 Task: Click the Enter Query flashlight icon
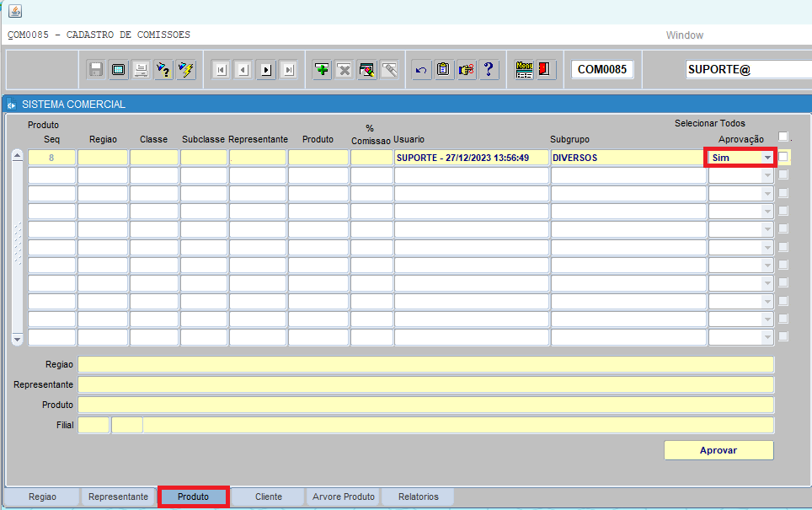point(163,69)
